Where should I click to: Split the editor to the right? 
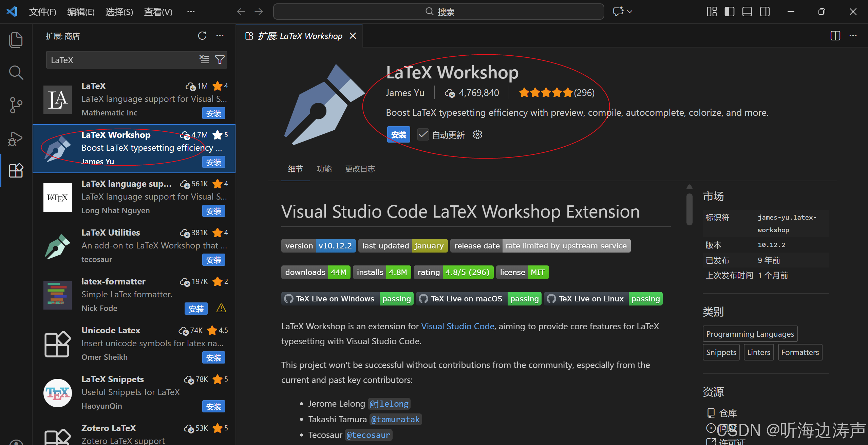tap(835, 36)
